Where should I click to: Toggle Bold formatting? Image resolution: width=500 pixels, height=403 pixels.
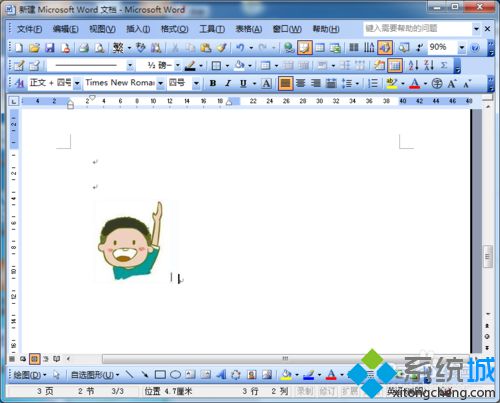213,83
